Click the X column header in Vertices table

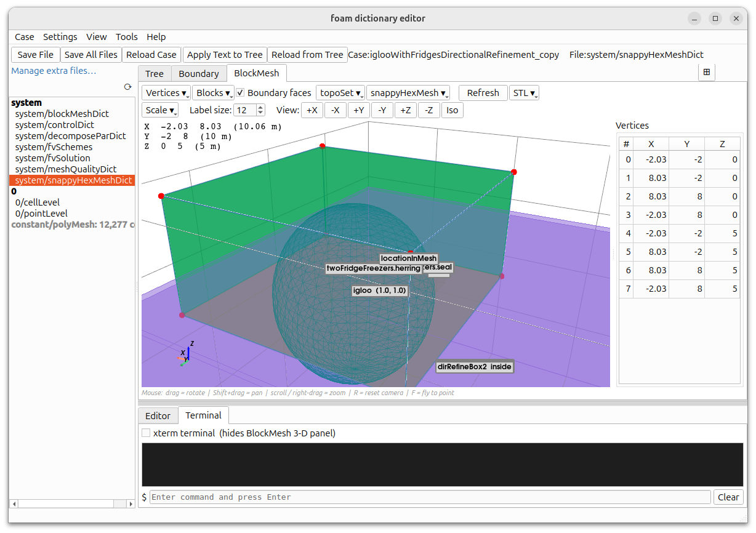click(651, 144)
